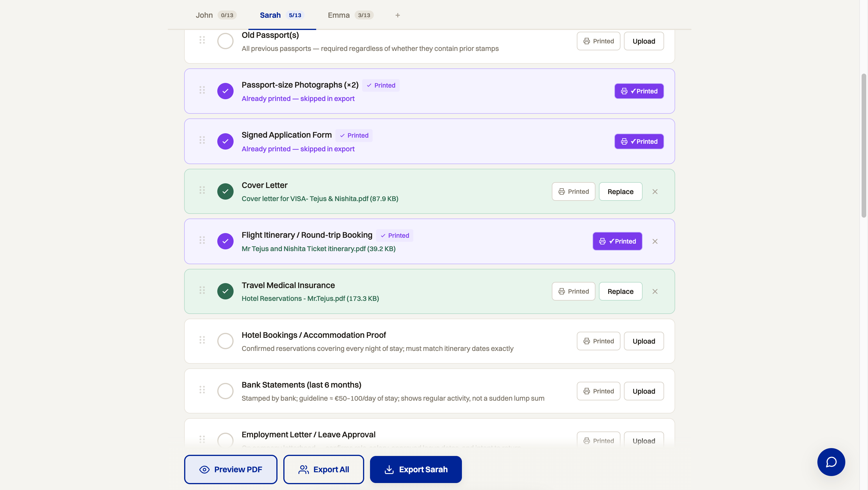The image size is (868, 490).
Task: Click the Printed badge beside Signed Application Form title
Action: coord(354,135)
